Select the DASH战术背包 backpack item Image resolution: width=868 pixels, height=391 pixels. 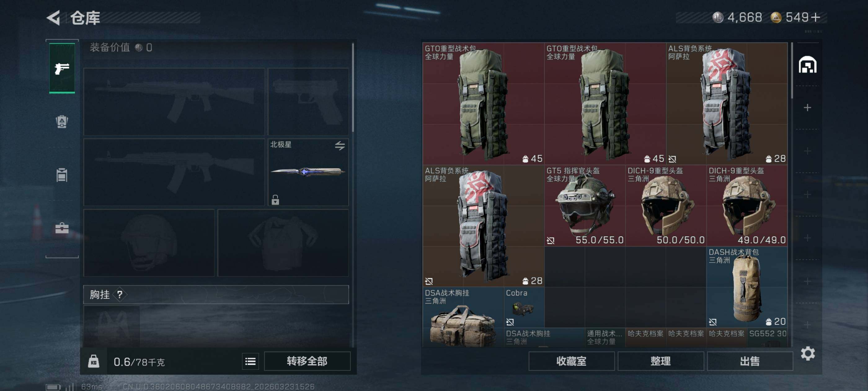(x=747, y=287)
